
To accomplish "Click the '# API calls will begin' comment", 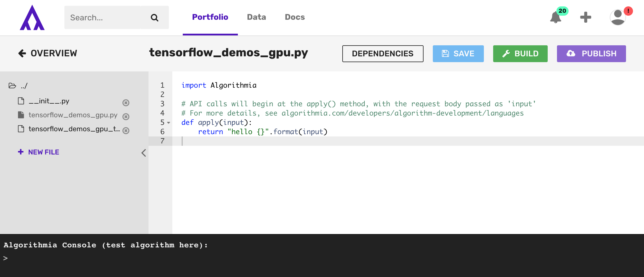I will pos(359,104).
